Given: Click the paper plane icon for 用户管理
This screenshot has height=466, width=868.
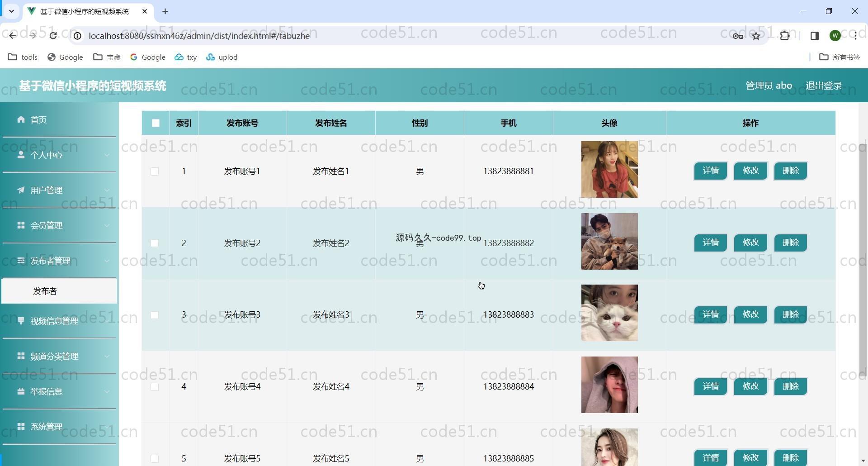Looking at the screenshot, I should click(x=21, y=190).
